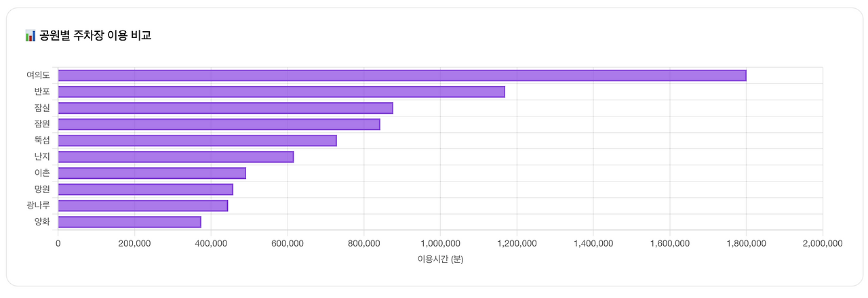Click the 이용시간 (분) axis title
This screenshot has height=298, width=868.
click(440, 259)
